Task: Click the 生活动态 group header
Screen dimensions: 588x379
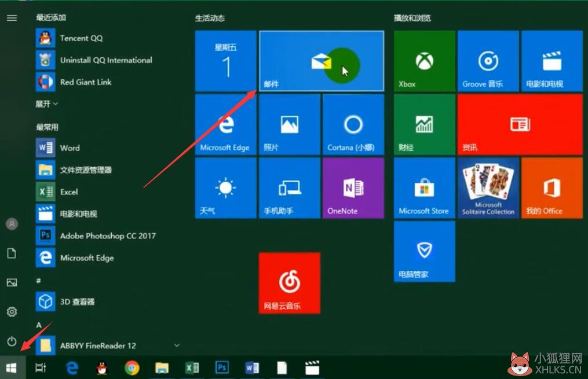Action: point(210,18)
